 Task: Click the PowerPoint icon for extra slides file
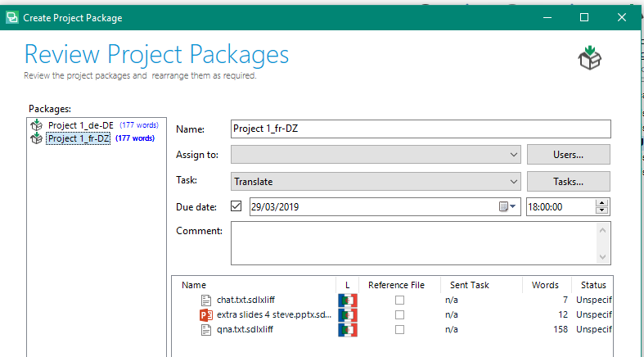click(205, 314)
